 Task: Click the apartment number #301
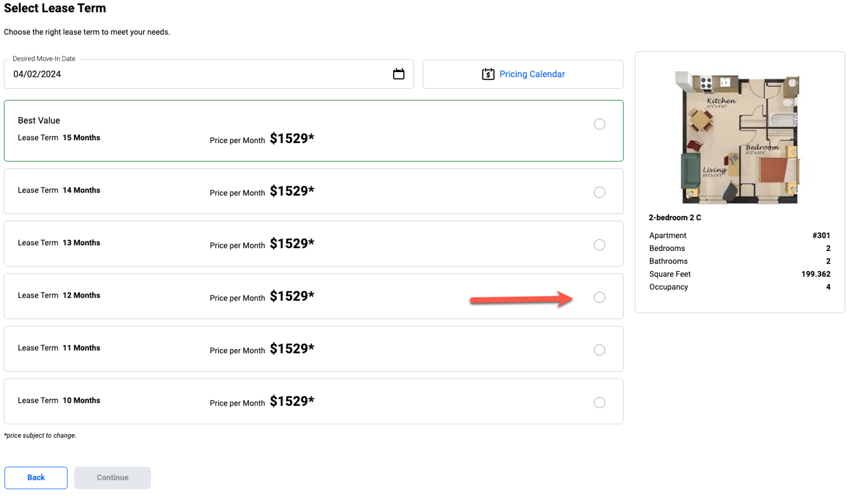(821, 235)
